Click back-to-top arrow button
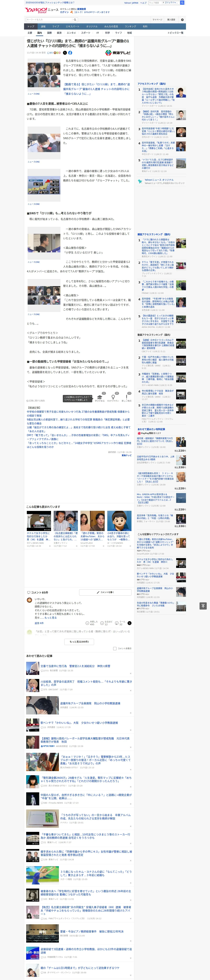210x980 pixels. pyautogui.click(x=203, y=606)
